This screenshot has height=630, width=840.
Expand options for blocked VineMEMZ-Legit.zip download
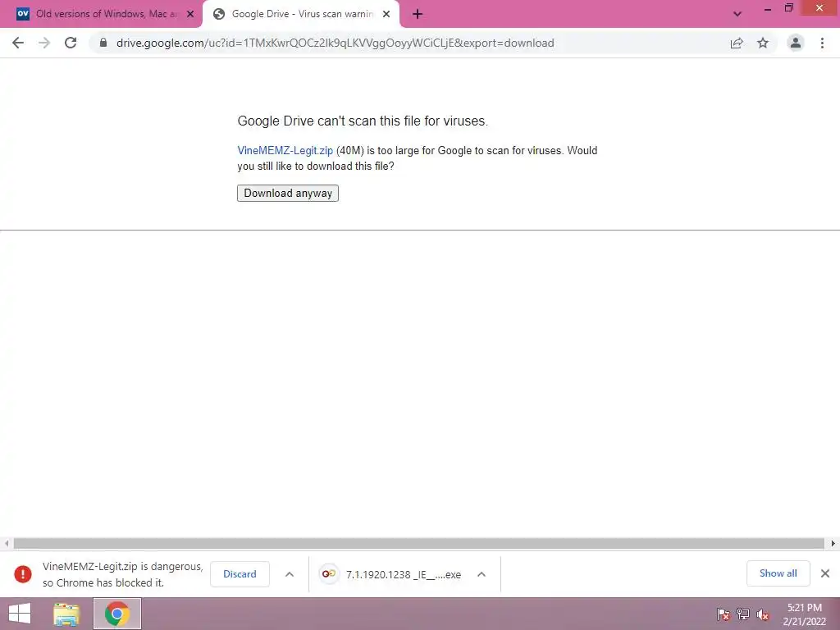pos(290,574)
